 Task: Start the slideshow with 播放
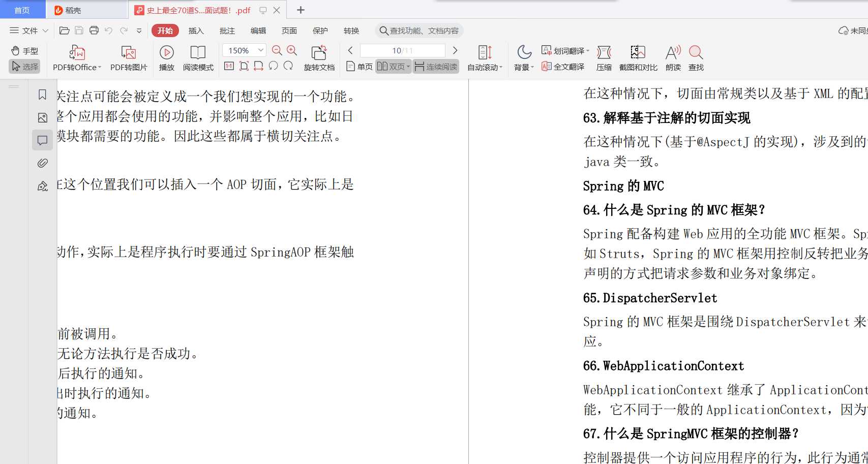point(166,58)
